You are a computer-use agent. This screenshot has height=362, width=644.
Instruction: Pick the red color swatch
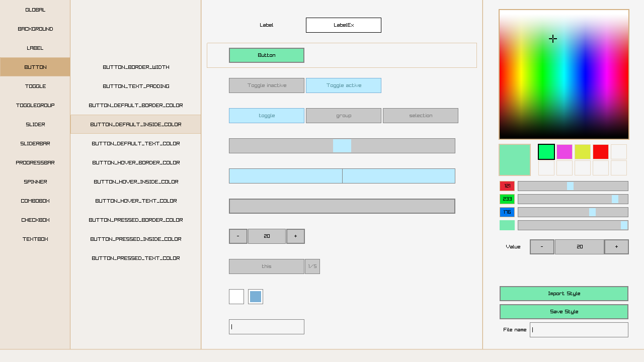(x=601, y=152)
